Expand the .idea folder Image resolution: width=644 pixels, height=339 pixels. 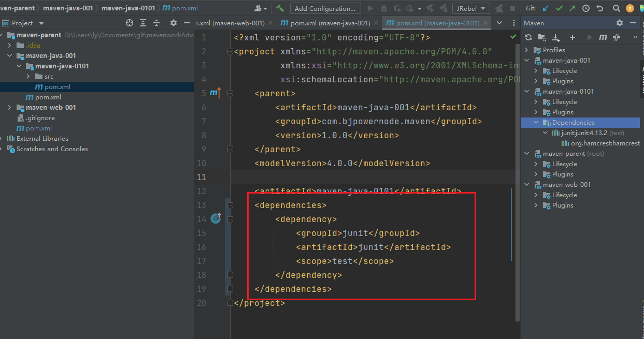pyautogui.click(x=10, y=46)
